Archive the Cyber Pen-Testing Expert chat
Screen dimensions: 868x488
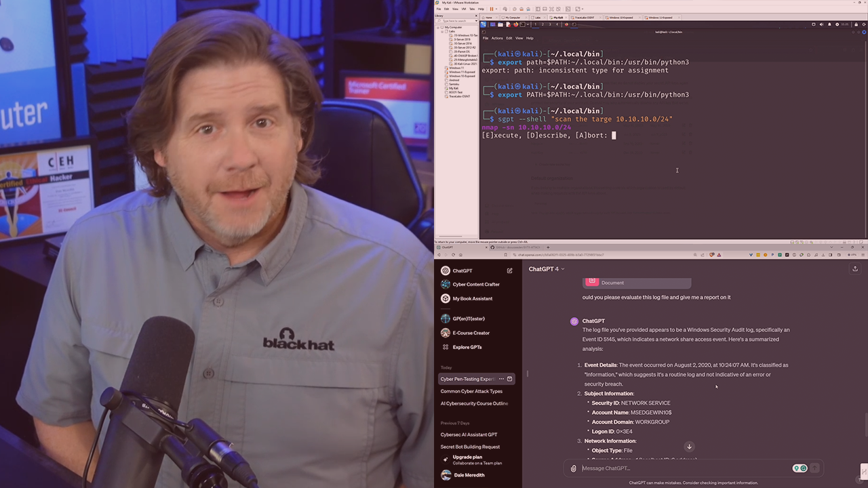[x=510, y=379]
